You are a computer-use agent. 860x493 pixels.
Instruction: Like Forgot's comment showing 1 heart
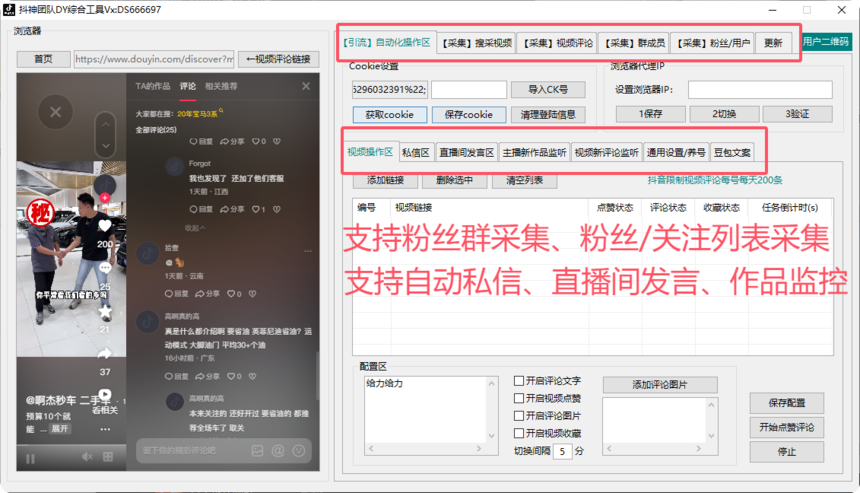[258, 209]
